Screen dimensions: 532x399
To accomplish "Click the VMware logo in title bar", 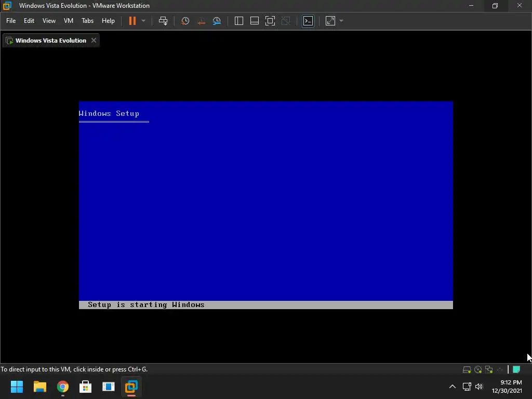I will (7, 5).
